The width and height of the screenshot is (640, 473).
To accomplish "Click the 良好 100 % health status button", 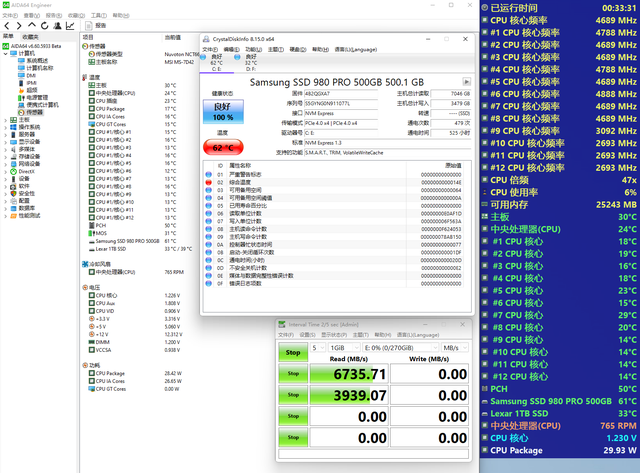I will pyautogui.click(x=223, y=111).
